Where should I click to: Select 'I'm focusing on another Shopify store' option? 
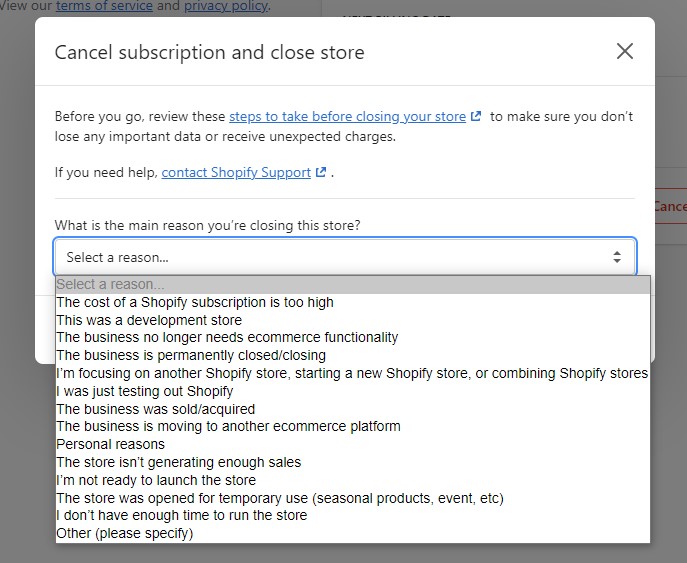353,373
